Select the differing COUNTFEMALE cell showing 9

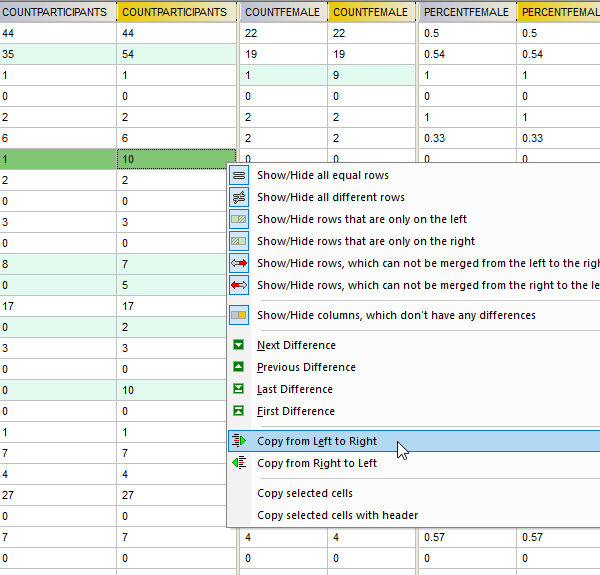point(370,77)
